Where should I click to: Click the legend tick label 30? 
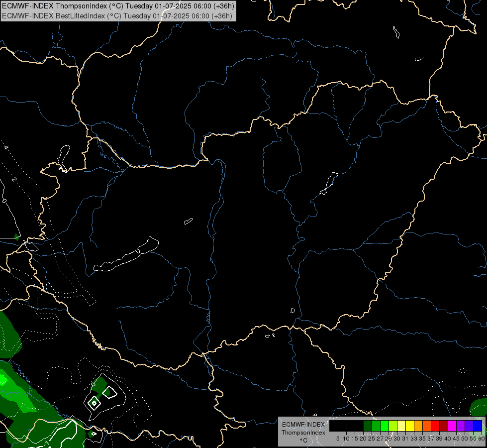397,439
